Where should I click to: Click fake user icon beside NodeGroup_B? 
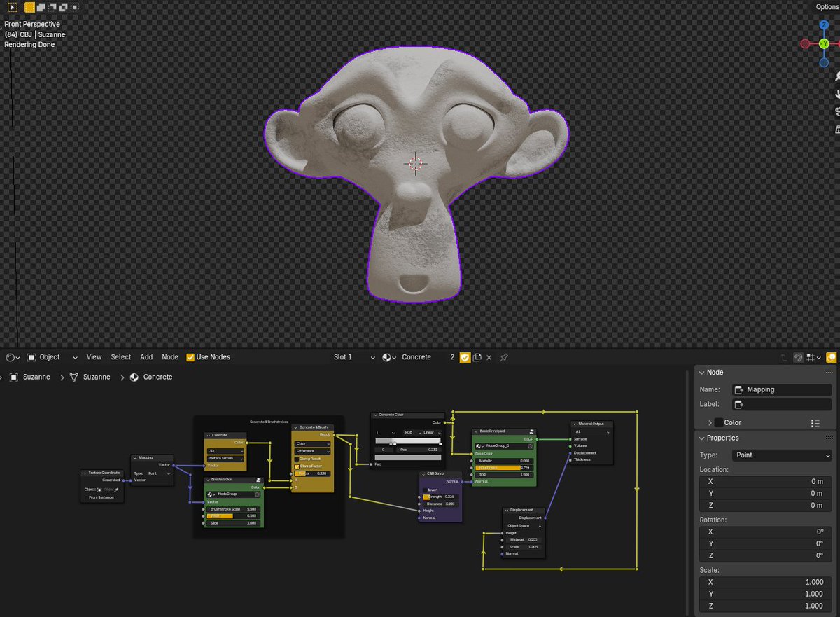(531, 445)
